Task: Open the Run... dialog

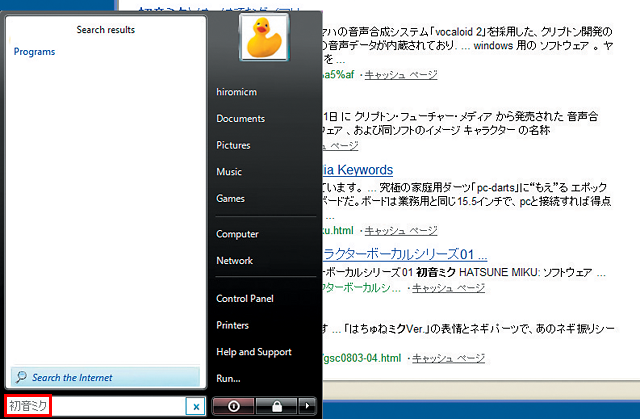Action: click(x=228, y=379)
